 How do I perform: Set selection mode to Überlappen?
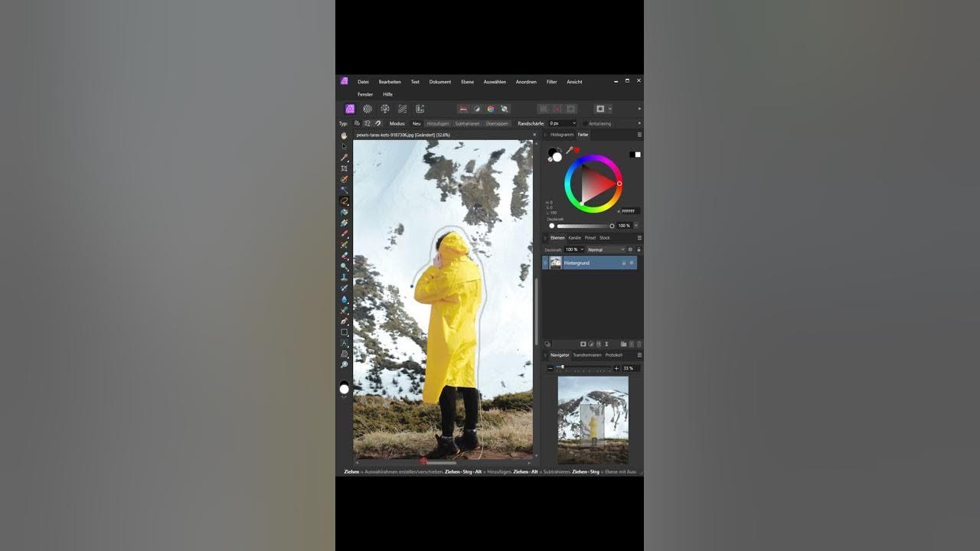pyautogui.click(x=497, y=123)
